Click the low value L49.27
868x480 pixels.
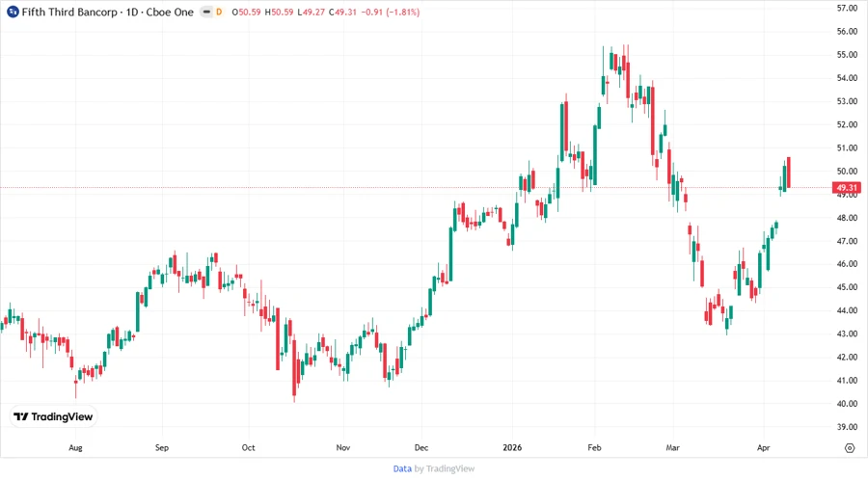[312, 12]
